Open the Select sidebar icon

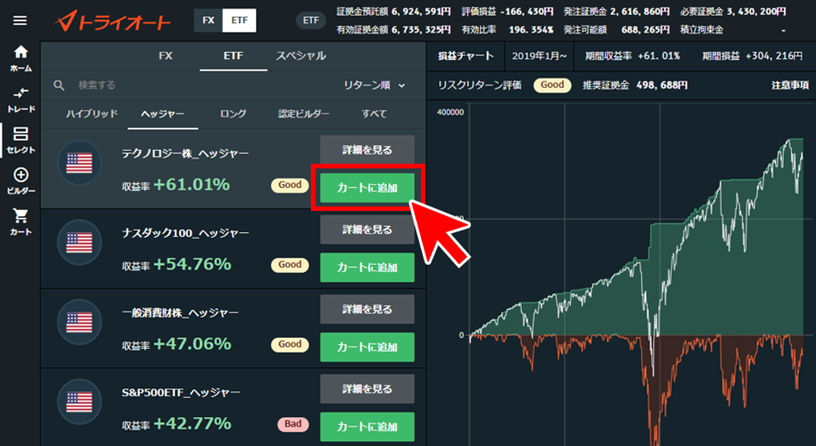point(21,140)
